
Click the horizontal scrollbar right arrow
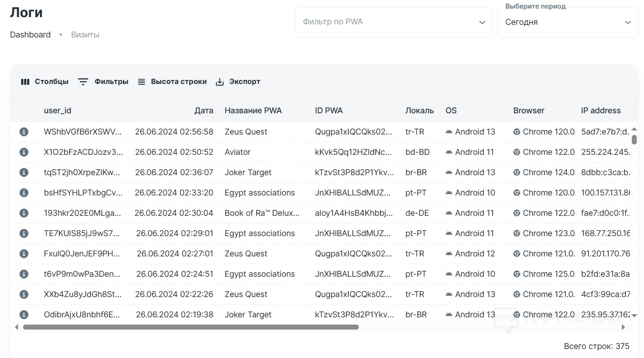pos(624,327)
